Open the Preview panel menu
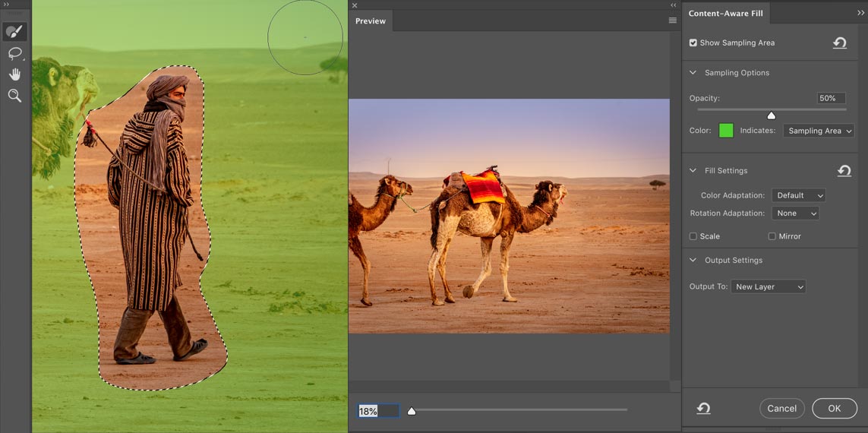The width and height of the screenshot is (868, 433). click(x=673, y=21)
